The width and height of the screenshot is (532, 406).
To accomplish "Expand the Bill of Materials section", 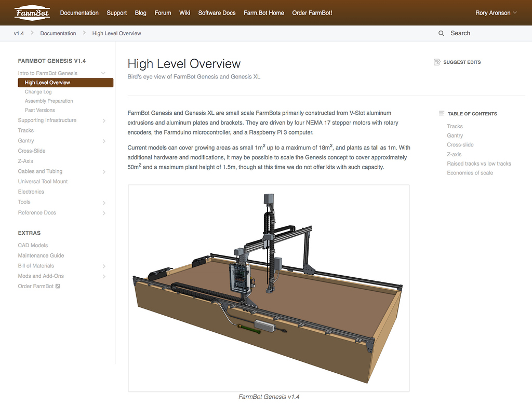I will point(104,265).
